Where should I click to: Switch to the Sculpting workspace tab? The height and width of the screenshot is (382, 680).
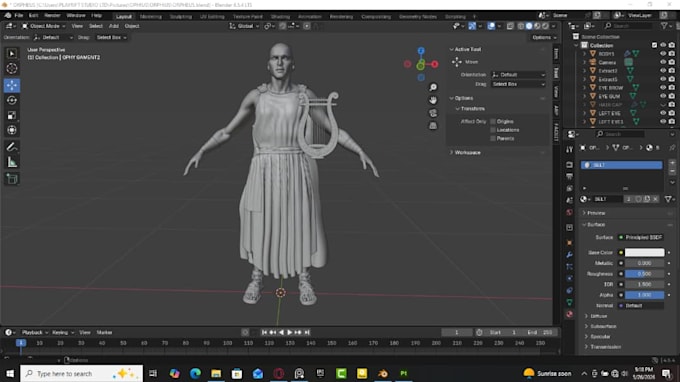(x=180, y=16)
